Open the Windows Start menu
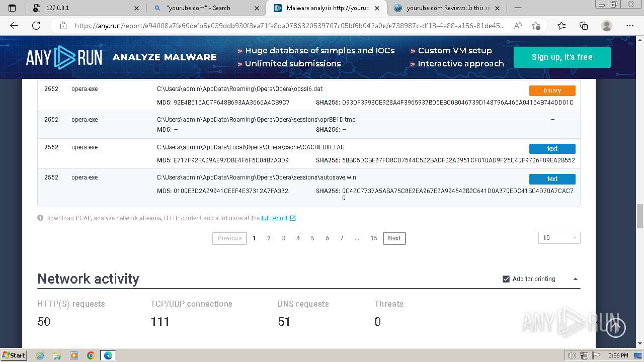This screenshot has width=644, height=362. coord(14,355)
